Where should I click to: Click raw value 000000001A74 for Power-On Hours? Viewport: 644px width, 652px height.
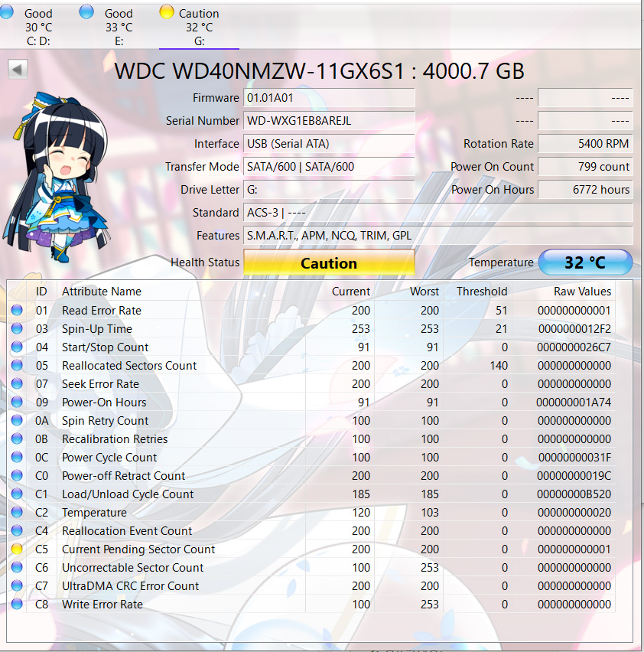click(x=574, y=402)
